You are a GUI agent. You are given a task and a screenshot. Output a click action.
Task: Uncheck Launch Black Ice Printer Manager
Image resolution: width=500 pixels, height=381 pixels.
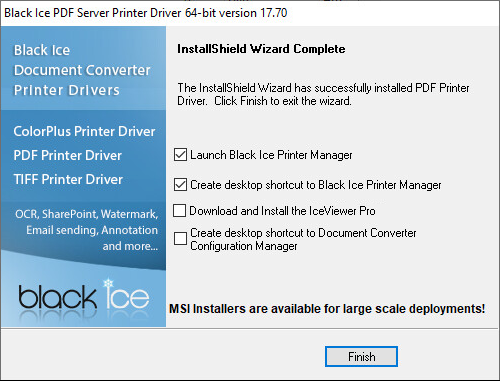pos(180,155)
